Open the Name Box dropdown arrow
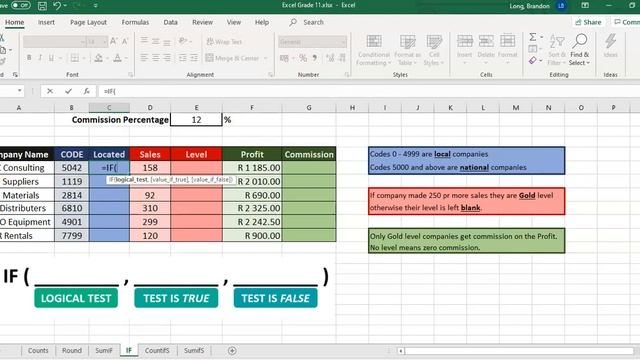 [19, 91]
